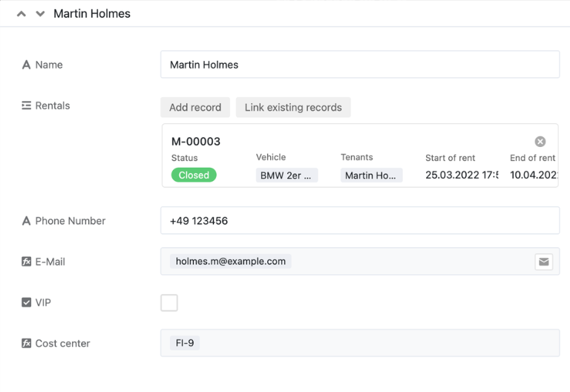Select the green Closed status badge
The height and width of the screenshot is (392, 570).
coord(194,175)
